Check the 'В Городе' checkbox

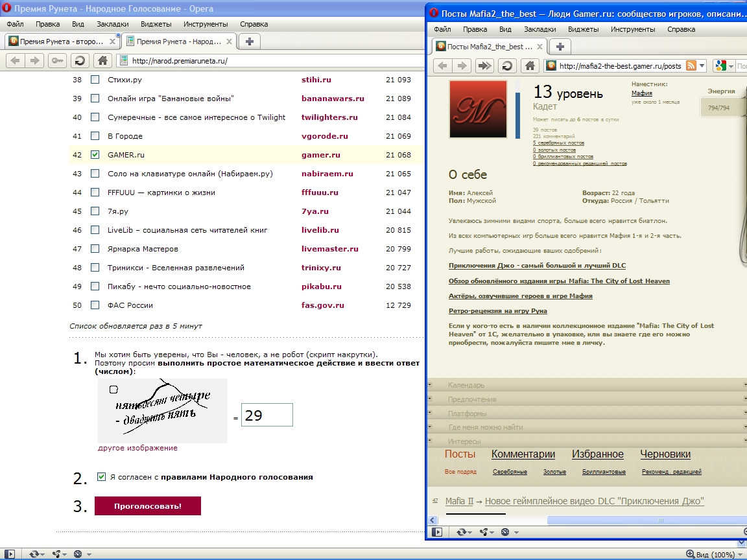coord(95,136)
